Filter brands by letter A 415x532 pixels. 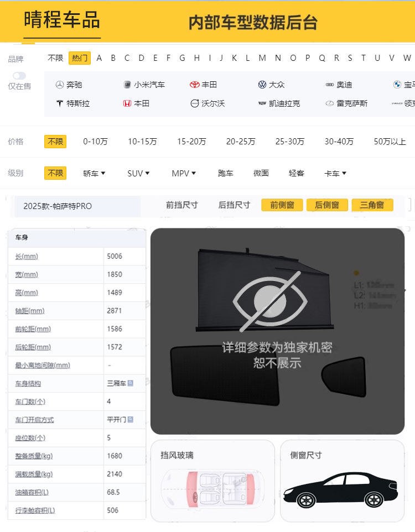click(99, 58)
